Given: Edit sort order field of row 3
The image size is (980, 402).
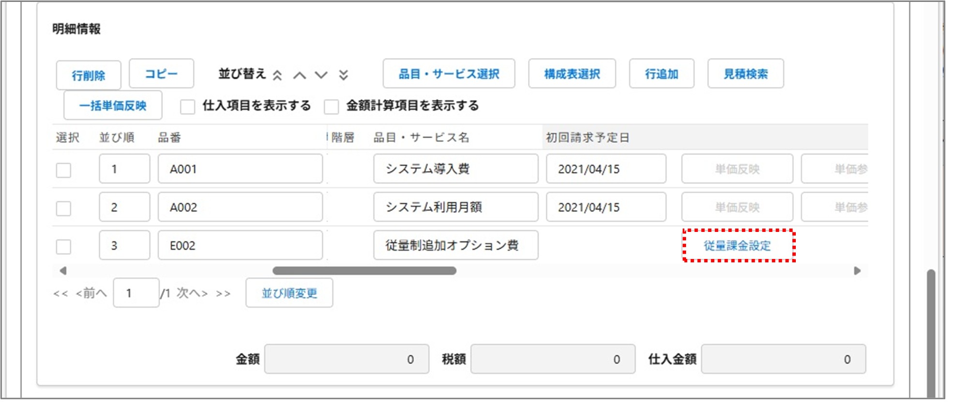Looking at the screenshot, I should [125, 245].
